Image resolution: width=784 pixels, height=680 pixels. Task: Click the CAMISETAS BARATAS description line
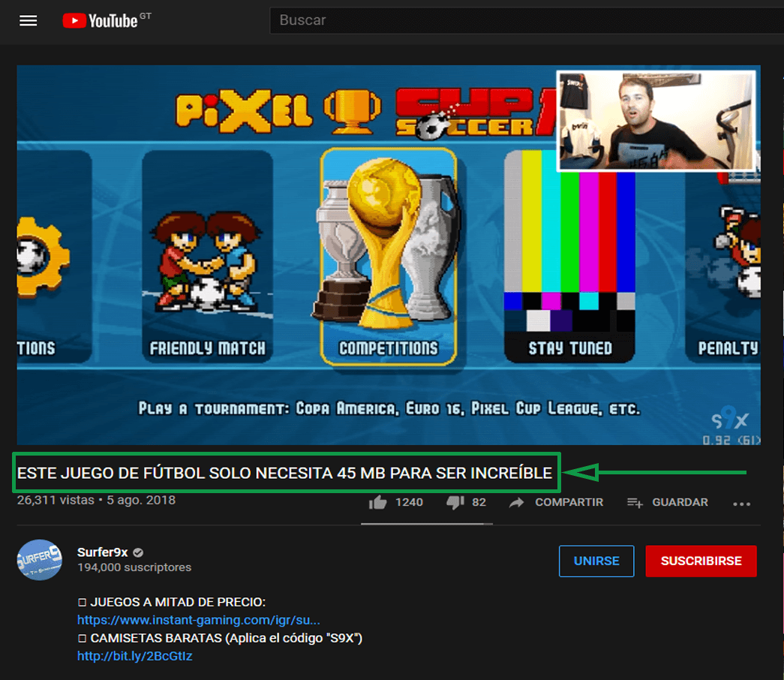coord(220,638)
